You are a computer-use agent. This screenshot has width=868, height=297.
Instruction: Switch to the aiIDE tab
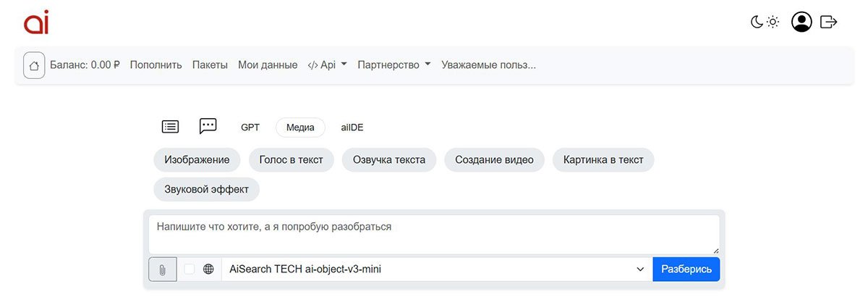click(x=352, y=127)
